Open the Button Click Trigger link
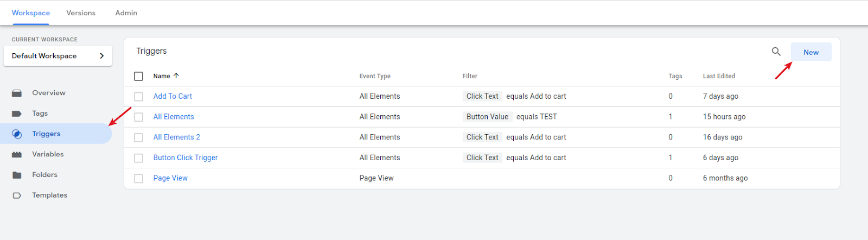The width and height of the screenshot is (868, 240). pyautogui.click(x=185, y=158)
